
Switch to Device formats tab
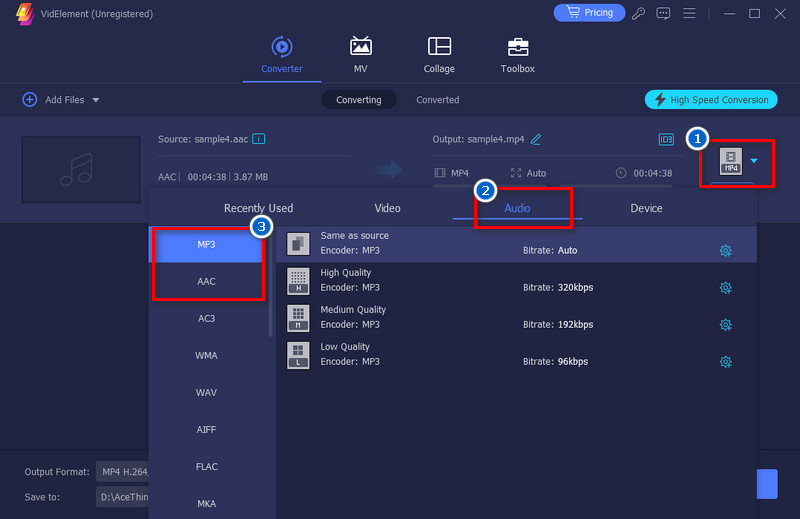pos(646,208)
